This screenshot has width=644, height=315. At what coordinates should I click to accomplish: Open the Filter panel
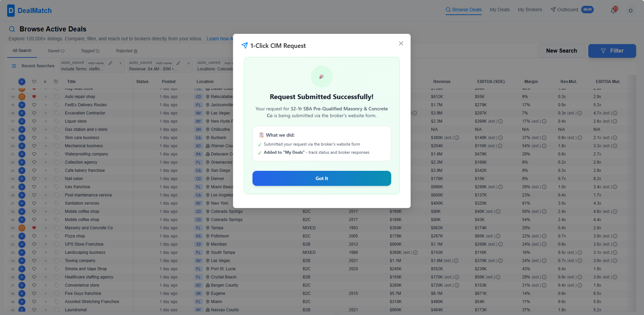coord(612,51)
